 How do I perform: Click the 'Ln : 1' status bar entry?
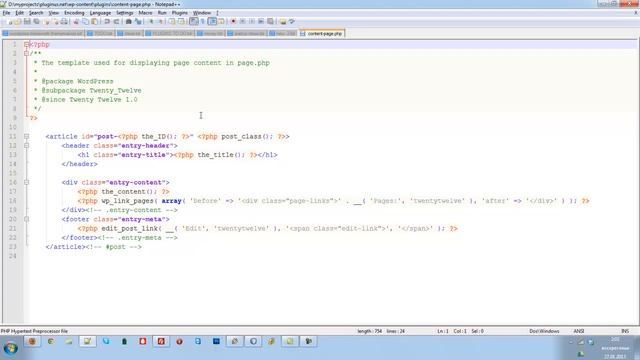443,331
